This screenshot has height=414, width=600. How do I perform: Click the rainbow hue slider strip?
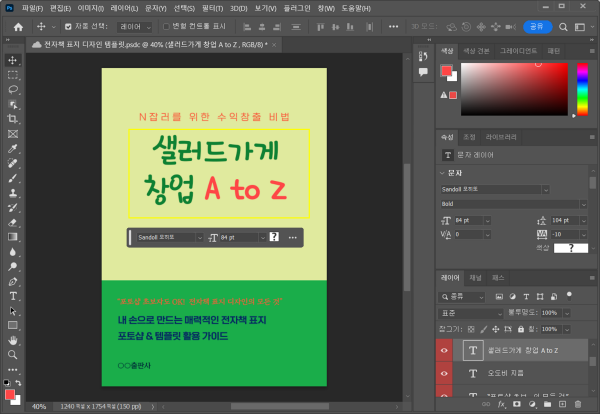582,88
